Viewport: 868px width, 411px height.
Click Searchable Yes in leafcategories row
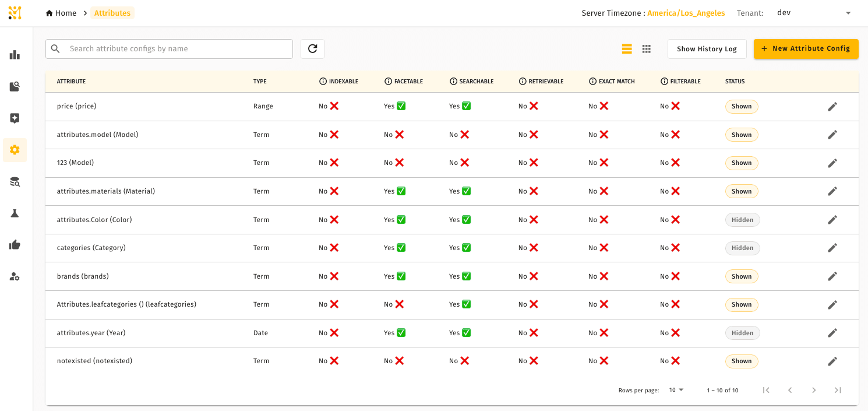click(x=460, y=304)
